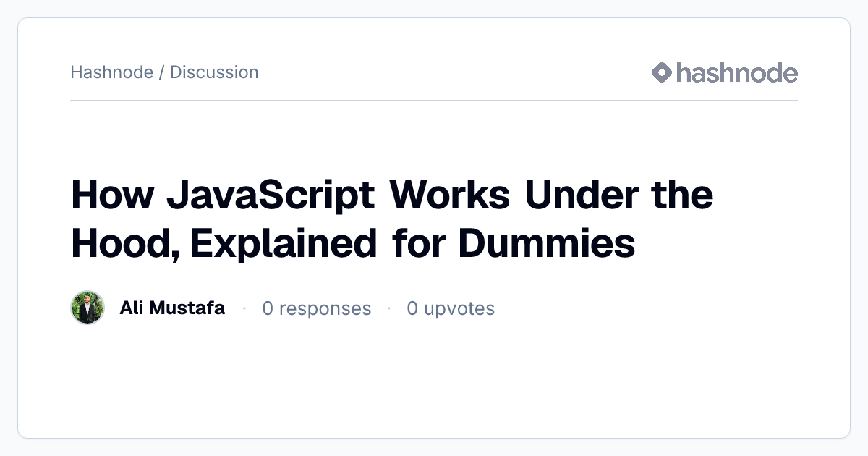Click the empty card area below author

(434, 380)
